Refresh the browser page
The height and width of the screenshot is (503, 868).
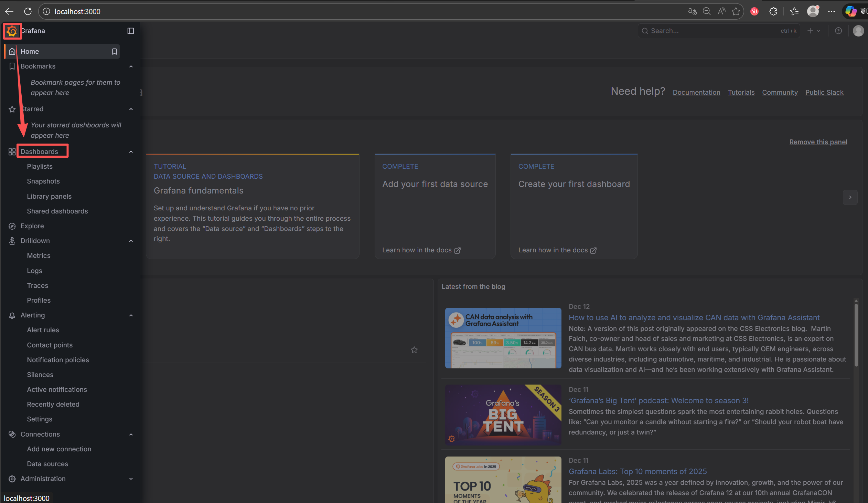tap(28, 11)
